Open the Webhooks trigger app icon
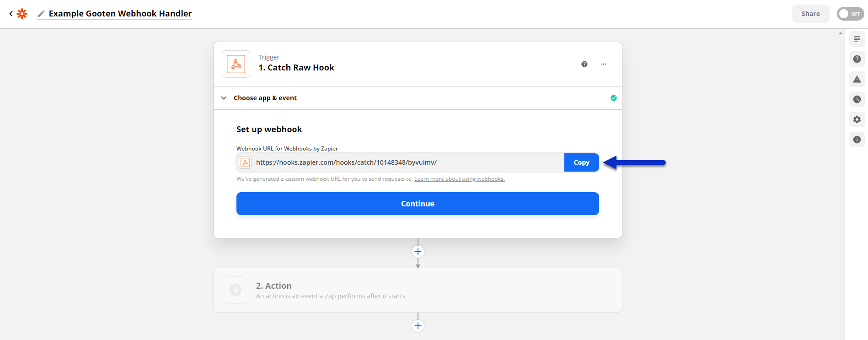The image size is (868, 340). (x=236, y=64)
